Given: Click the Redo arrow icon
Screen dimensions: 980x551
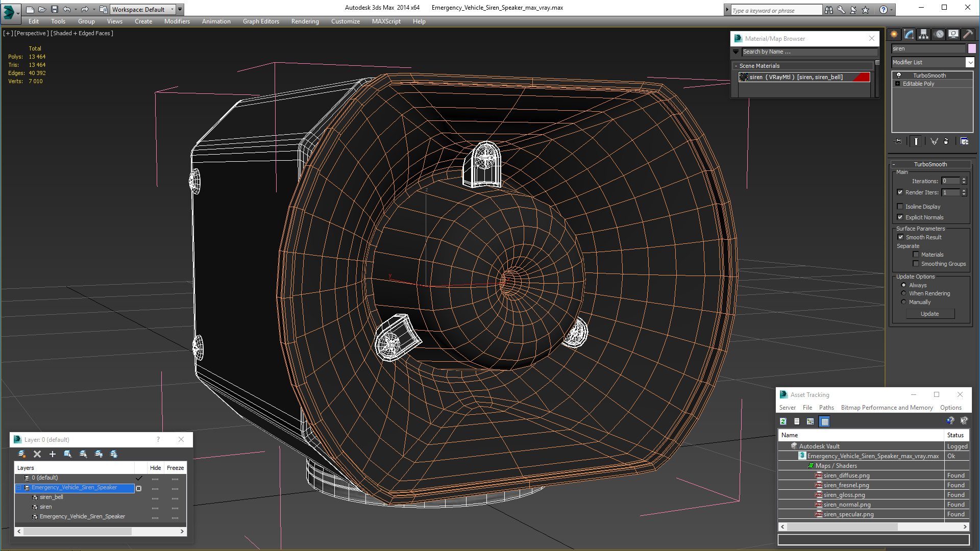Looking at the screenshot, I should (x=85, y=9).
